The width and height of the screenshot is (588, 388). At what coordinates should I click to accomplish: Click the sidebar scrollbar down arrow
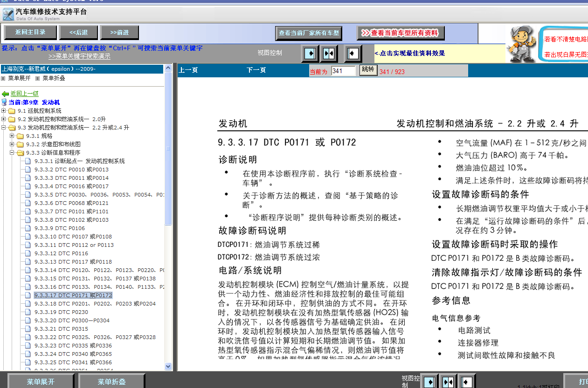point(168,367)
